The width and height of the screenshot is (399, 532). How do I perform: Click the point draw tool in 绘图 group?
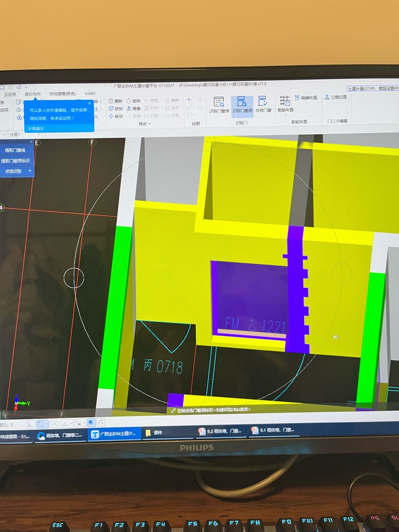coord(189,100)
